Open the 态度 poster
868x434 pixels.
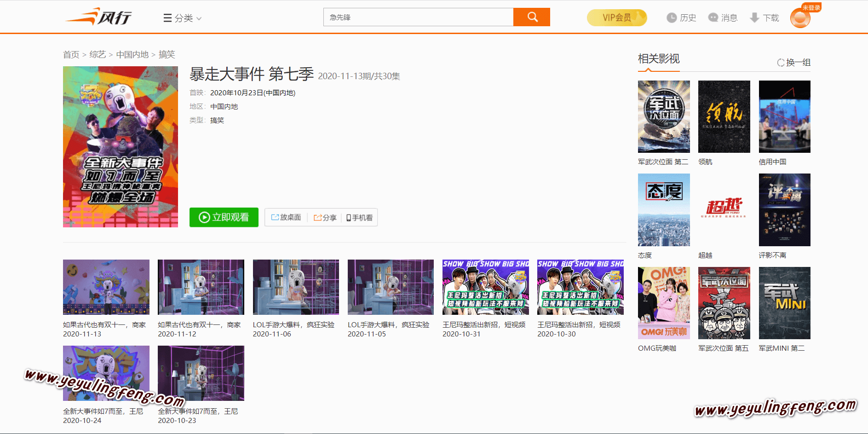(664, 210)
